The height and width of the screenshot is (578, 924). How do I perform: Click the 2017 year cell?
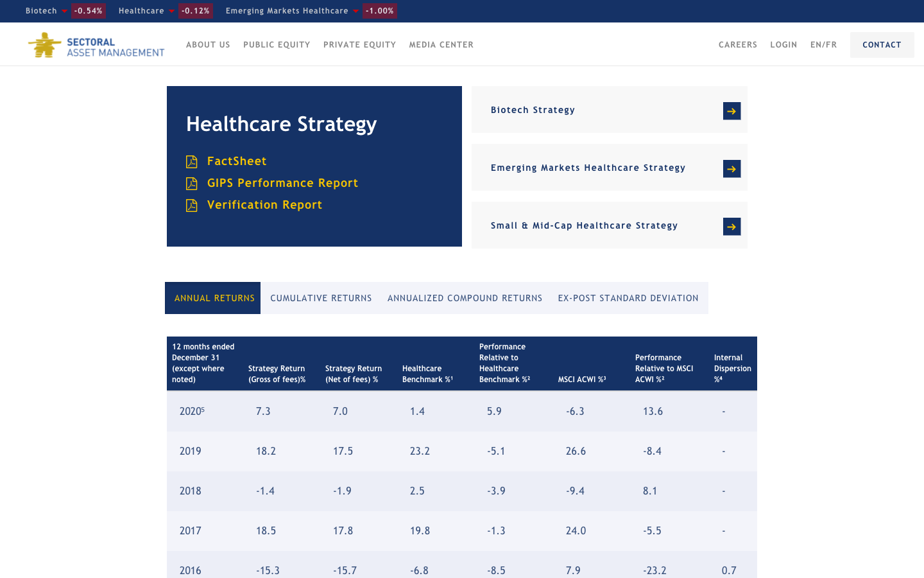(x=191, y=530)
